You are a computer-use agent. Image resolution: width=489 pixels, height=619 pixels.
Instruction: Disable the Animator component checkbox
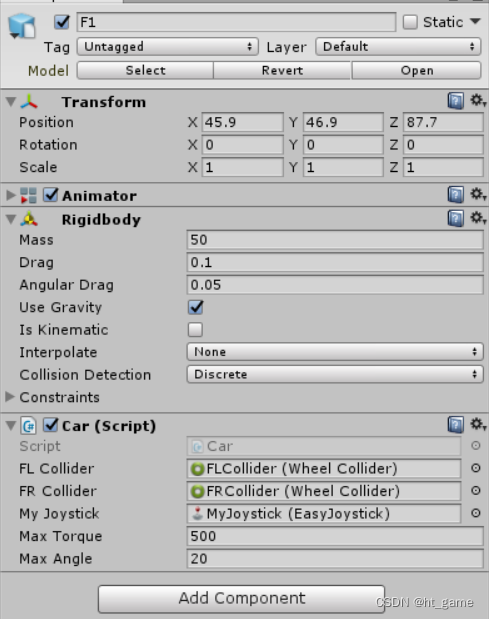pos(51,195)
